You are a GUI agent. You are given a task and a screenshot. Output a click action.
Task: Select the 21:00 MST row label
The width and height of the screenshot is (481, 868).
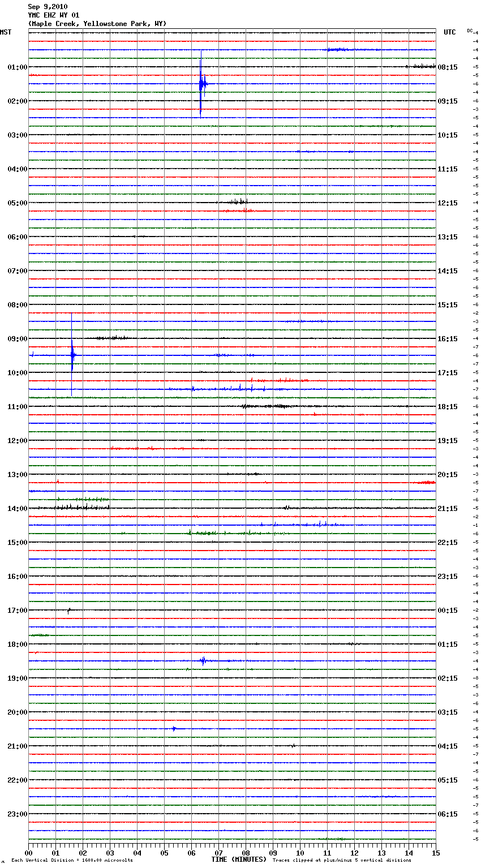pos(17,746)
